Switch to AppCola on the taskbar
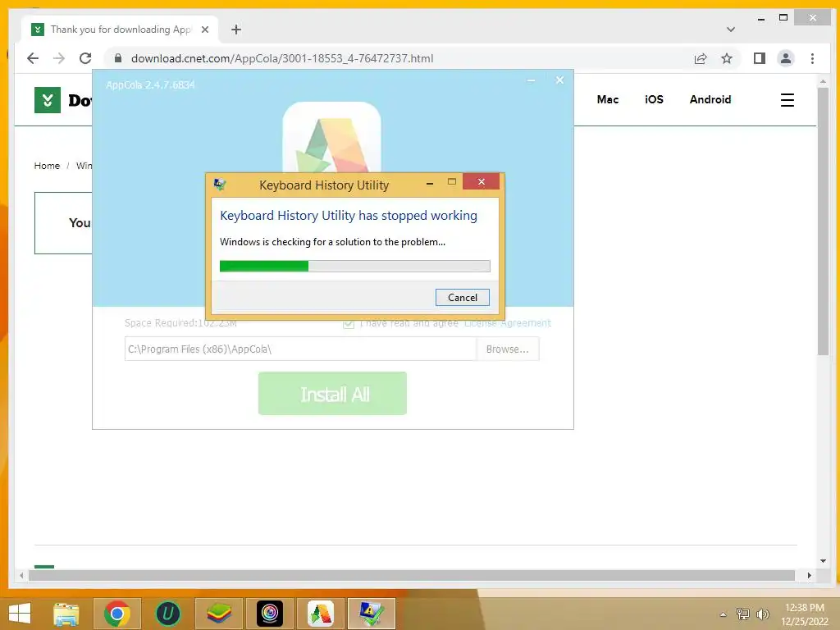Screen dimensions: 840x630 [321, 614]
